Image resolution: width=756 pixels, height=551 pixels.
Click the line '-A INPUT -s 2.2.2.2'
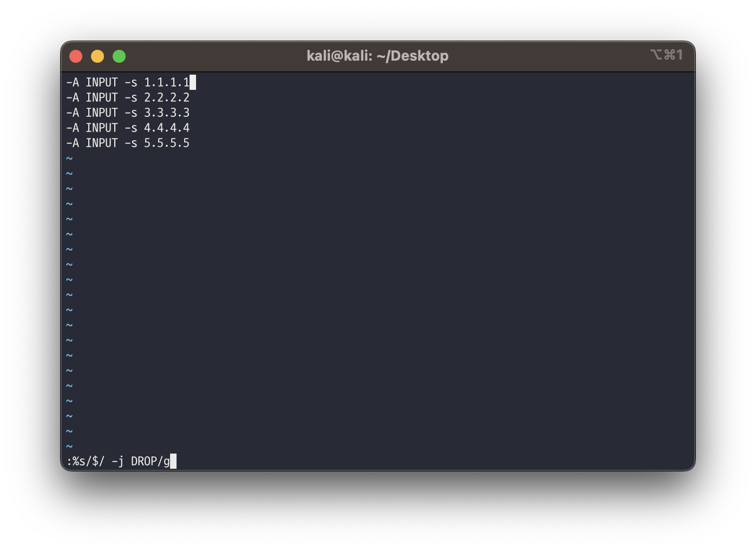pyautogui.click(x=128, y=97)
